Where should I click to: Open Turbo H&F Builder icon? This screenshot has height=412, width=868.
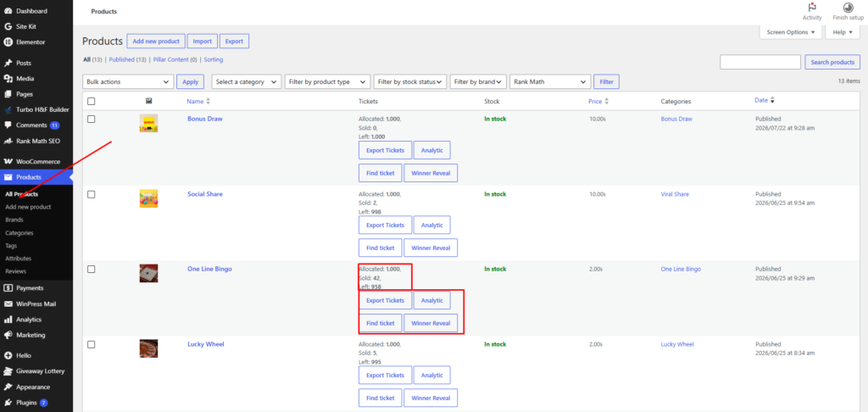pyautogui.click(x=8, y=109)
